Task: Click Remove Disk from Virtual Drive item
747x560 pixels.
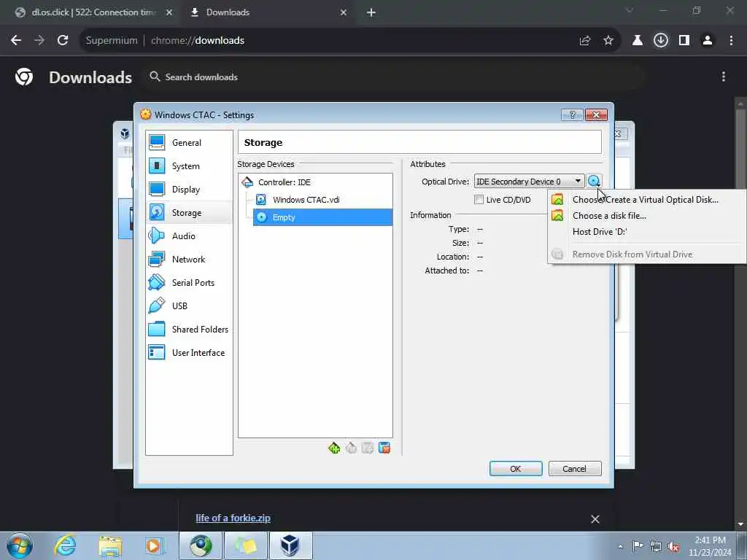Action: click(646, 254)
